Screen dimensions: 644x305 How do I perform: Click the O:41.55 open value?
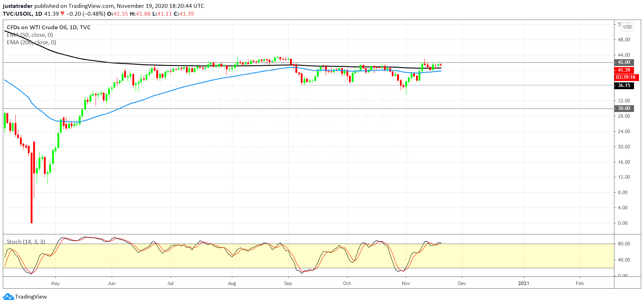pos(117,14)
